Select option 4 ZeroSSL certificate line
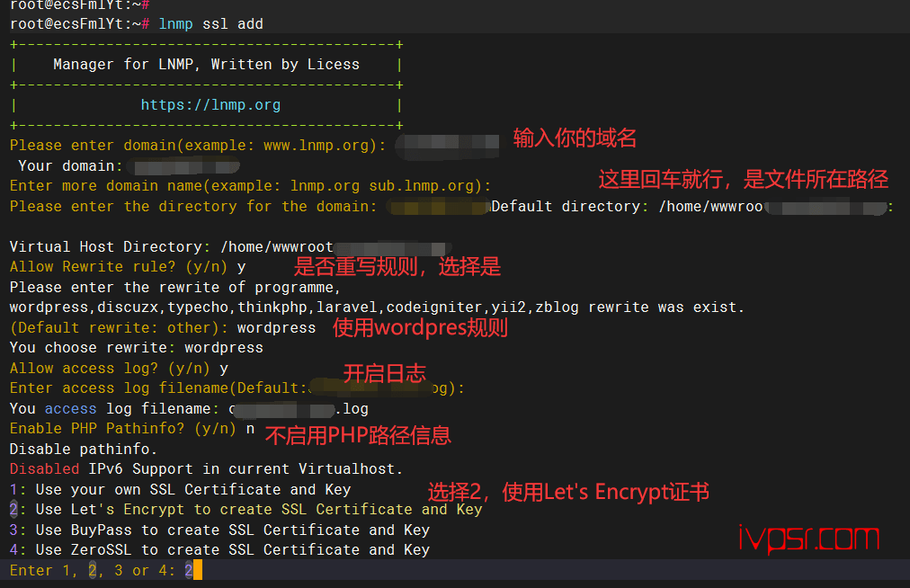The image size is (910, 588). [220, 549]
